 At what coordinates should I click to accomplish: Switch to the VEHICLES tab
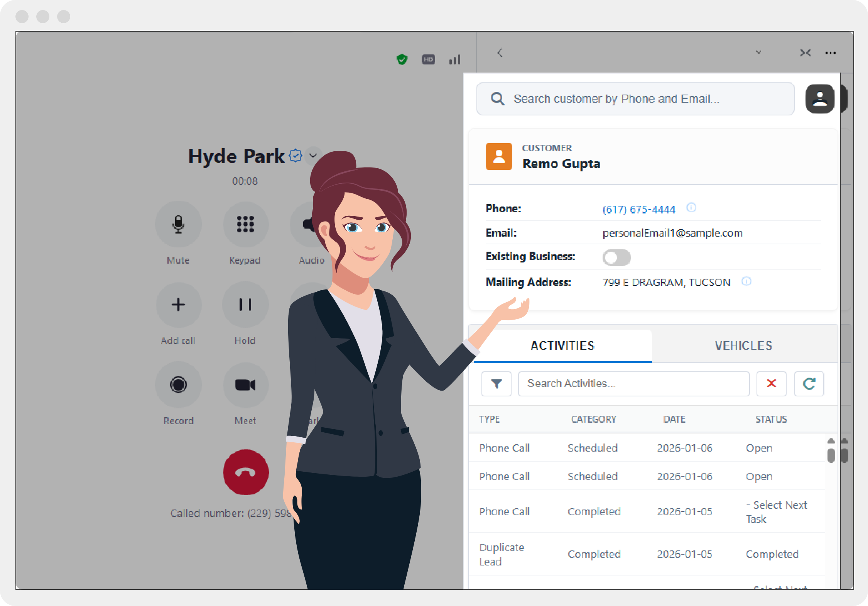pos(743,345)
